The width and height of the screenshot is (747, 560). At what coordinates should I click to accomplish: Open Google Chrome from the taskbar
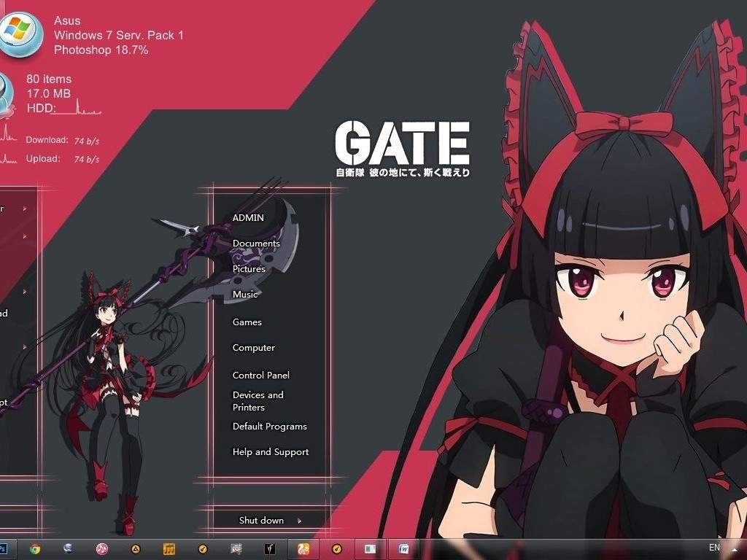34,548
